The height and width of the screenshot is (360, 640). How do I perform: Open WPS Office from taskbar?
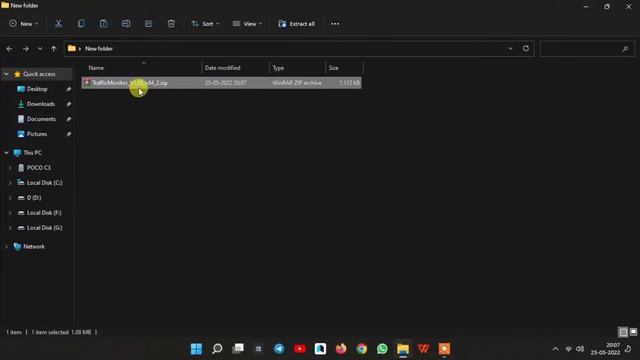[424, 349]
